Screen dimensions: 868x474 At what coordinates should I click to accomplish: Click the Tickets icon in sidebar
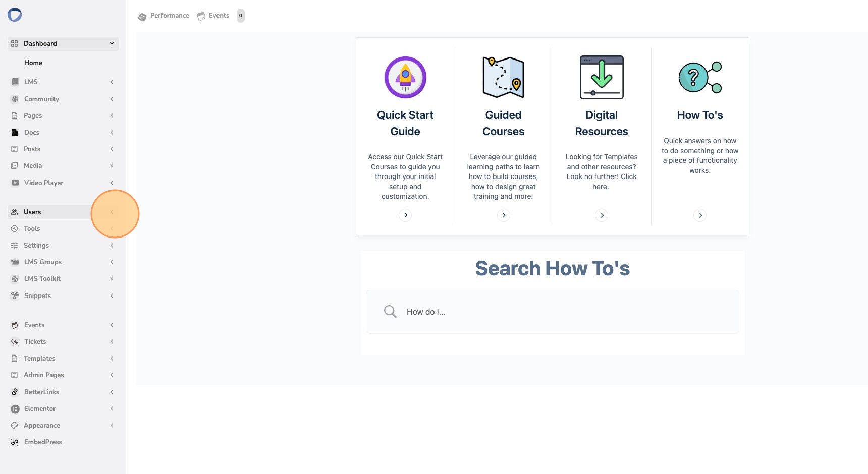pos(15,341)
